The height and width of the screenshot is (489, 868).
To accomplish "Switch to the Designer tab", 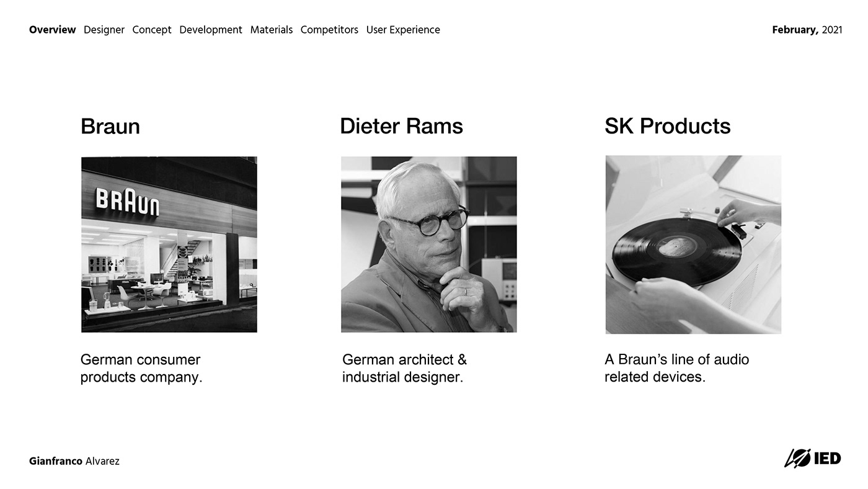I will (x=104, y=30).
